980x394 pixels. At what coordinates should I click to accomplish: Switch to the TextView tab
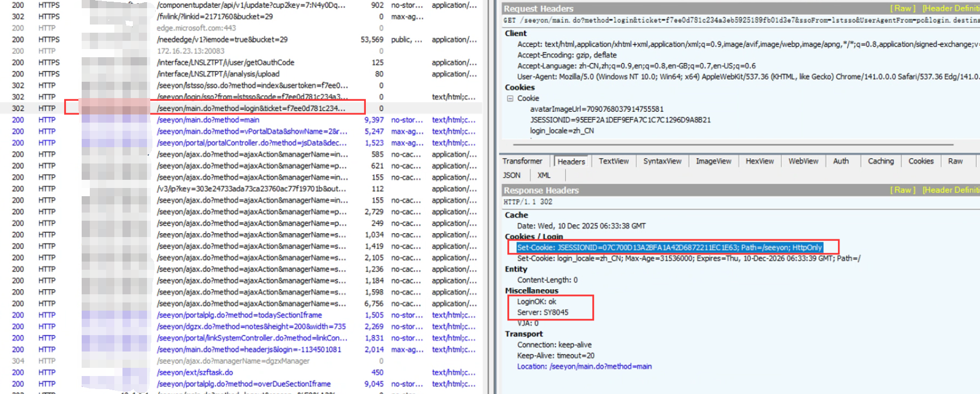(614, 161)
